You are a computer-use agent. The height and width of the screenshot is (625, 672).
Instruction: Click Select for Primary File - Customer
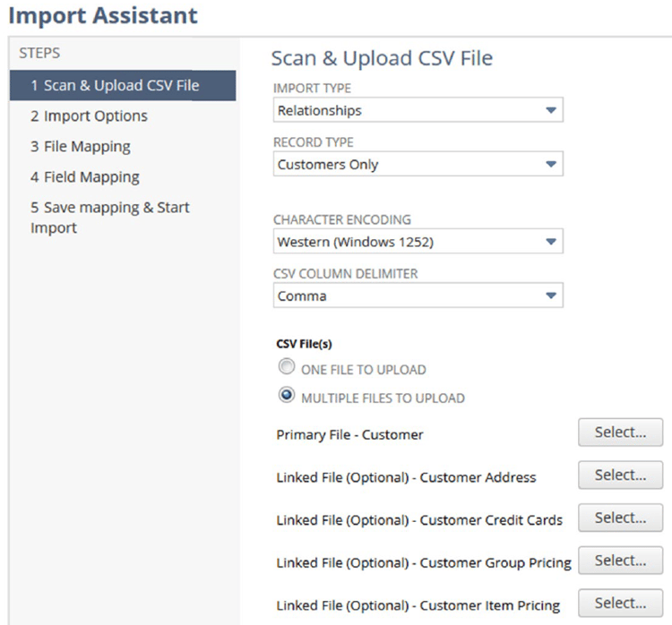click(x=620, y=432)
